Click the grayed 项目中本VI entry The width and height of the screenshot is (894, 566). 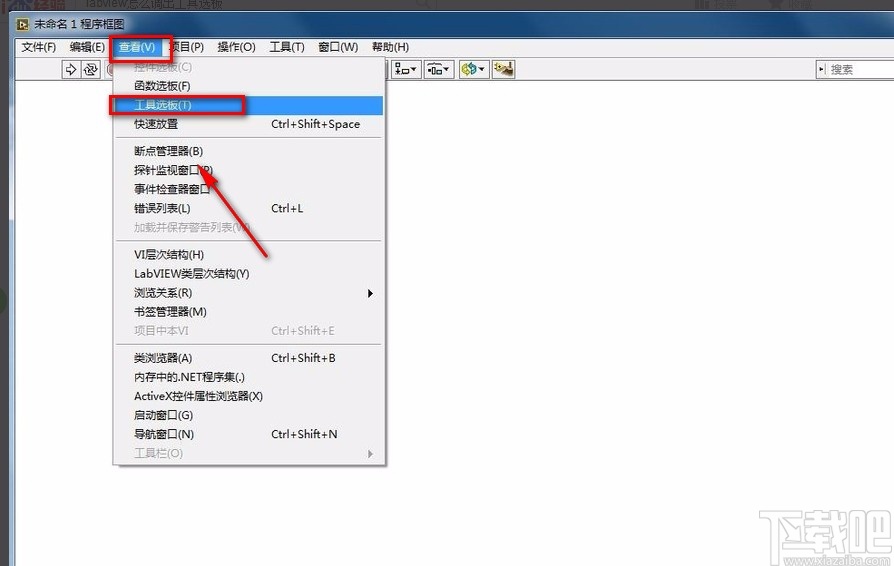point(249,331)
